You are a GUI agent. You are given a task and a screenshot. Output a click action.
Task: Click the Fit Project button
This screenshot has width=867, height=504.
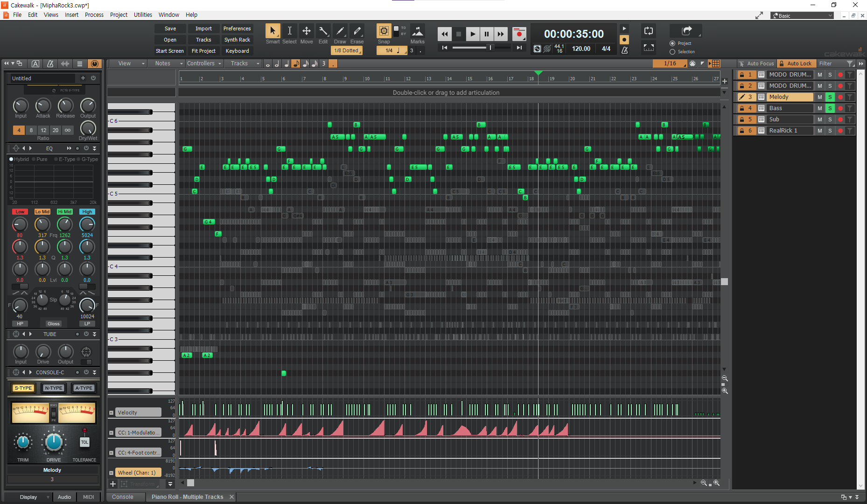[x=203, y=51]
